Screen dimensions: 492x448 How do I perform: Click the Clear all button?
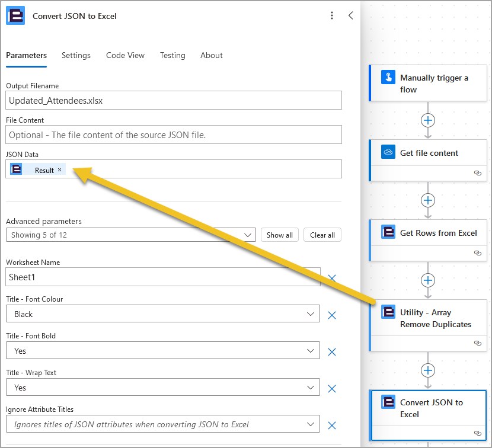click(322, 235)
